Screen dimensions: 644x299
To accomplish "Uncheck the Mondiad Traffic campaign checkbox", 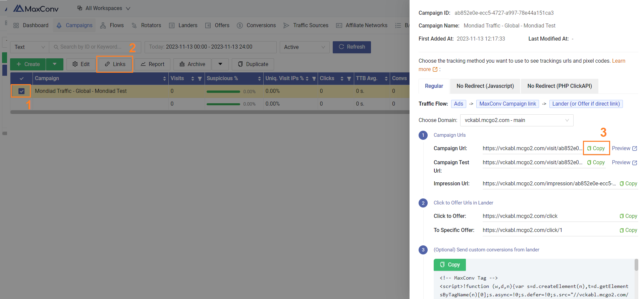I will (x=21, y=91).
